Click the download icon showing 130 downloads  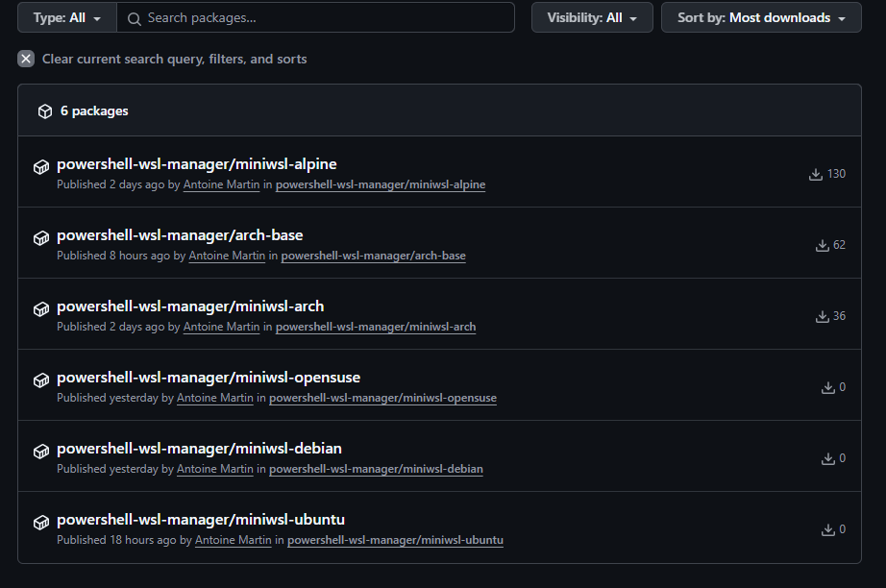[x=815, y=174]
